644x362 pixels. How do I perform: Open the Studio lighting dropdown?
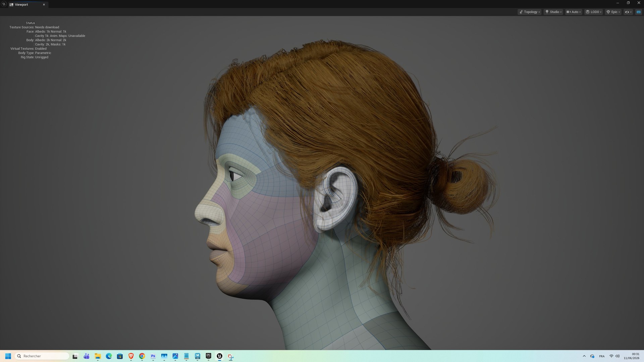(553, 12)
